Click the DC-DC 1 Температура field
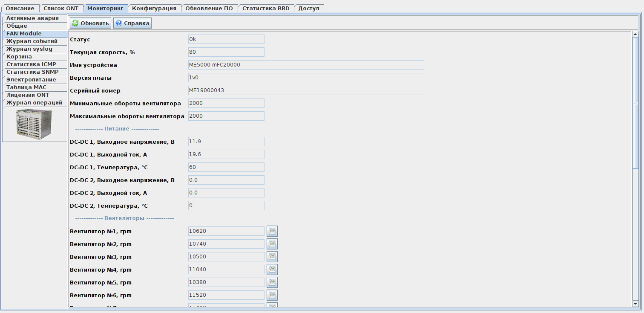Screen dimensions: 644x313 coord(226,167)
